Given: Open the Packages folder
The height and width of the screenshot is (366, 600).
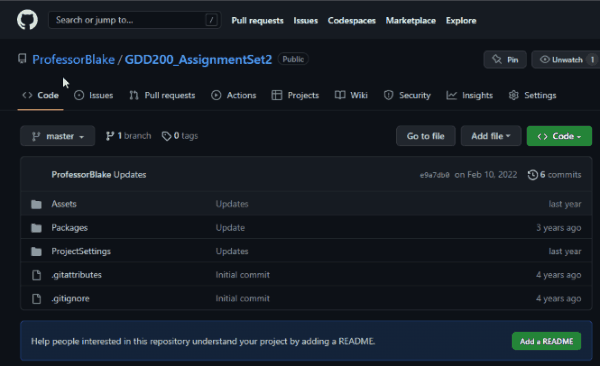Looking at the screenshot, I should [x=70, y=228].
